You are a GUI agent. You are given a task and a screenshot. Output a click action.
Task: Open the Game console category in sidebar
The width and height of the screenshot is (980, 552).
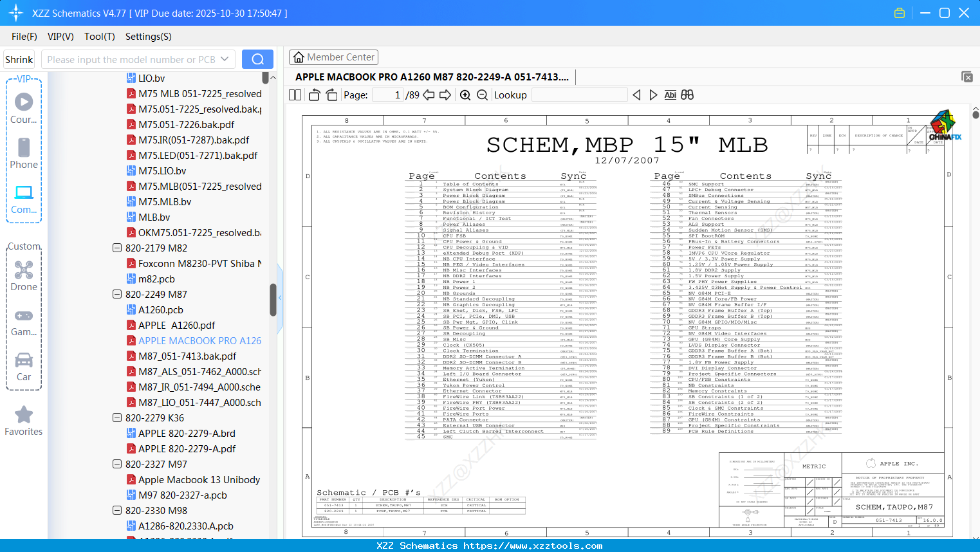(24, 322)
